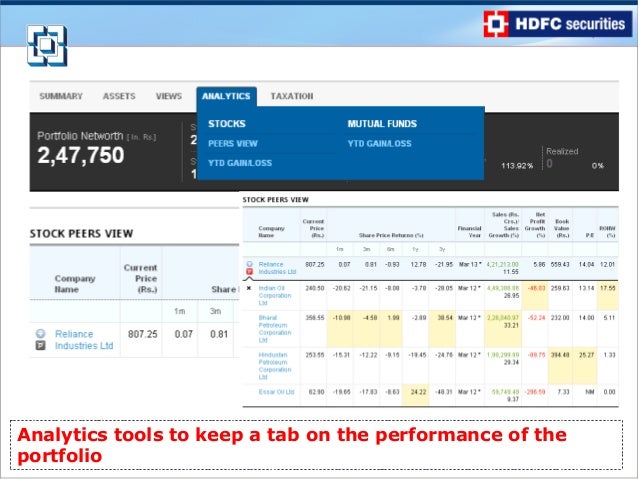
Task: Click the small round icon above the red square
Action: 250,264
